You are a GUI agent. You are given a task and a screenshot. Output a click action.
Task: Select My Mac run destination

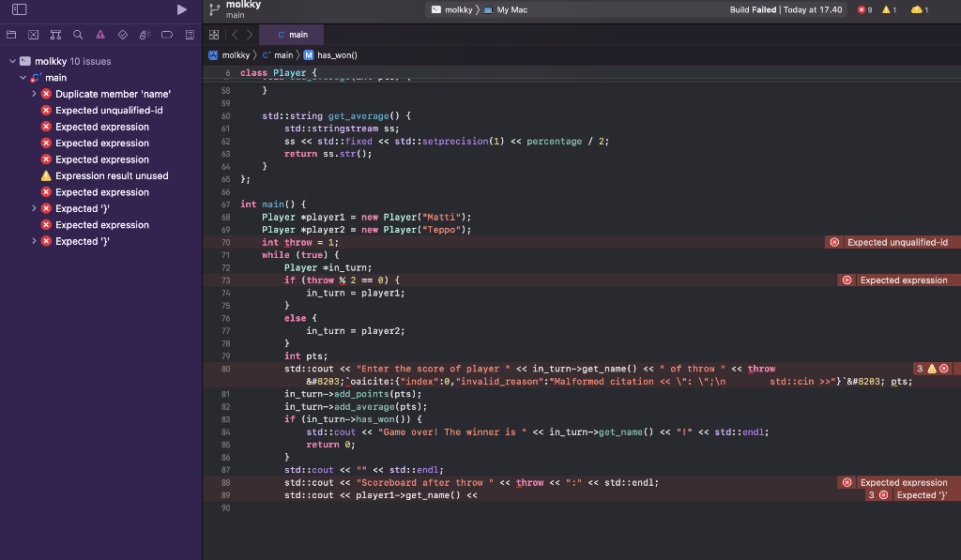(x=506, y=9)
